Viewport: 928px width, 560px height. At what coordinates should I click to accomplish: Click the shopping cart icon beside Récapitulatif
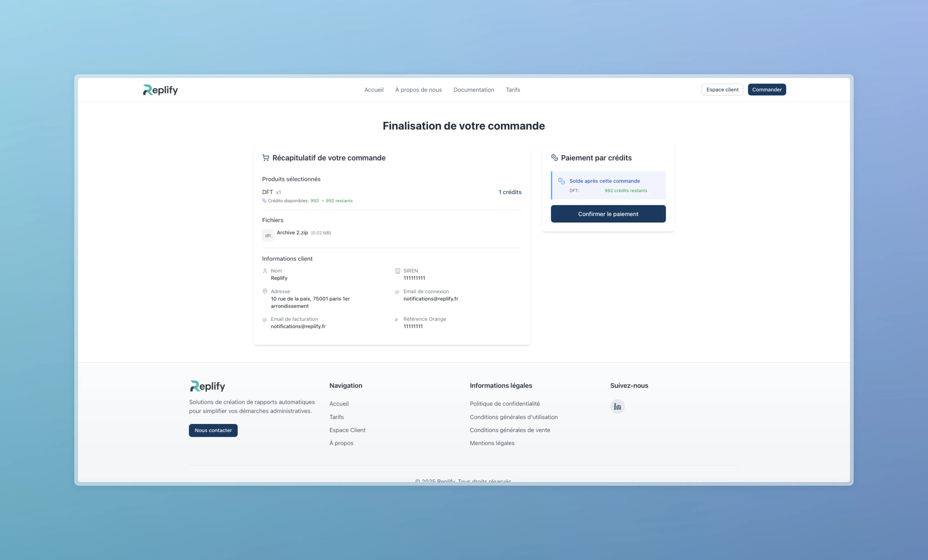pyautogui.click(x=266, y=158)
